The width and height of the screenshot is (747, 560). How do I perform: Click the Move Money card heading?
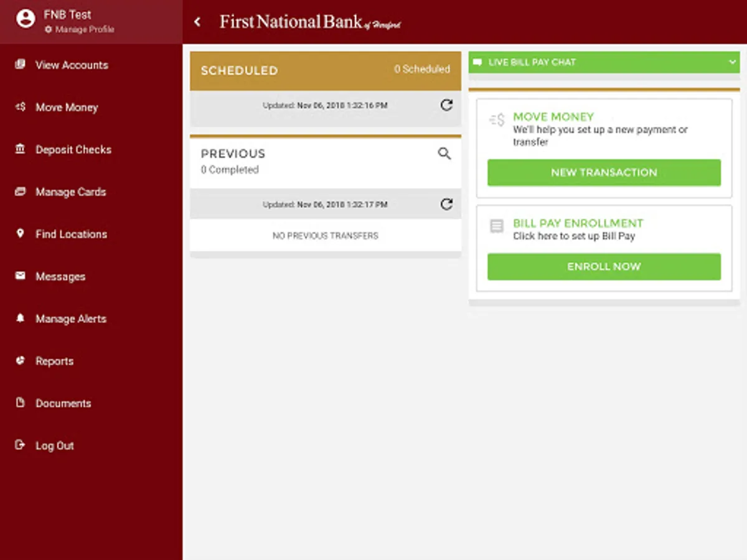coord(553,116)
